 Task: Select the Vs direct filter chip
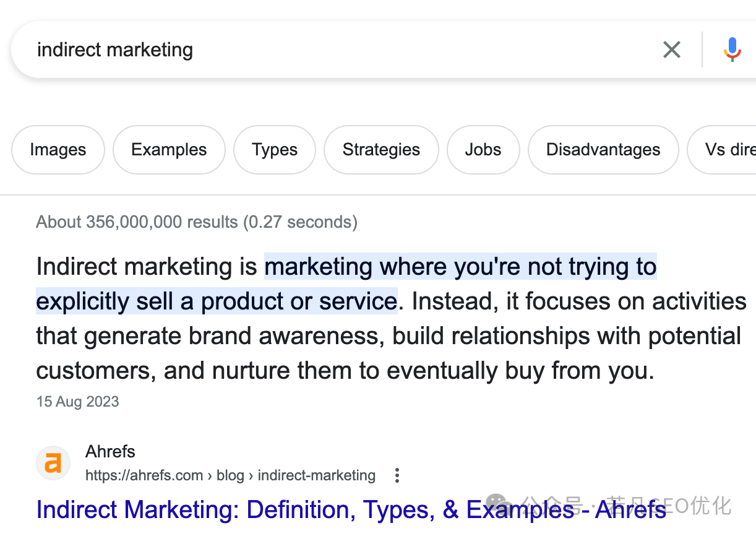(722, 150)
